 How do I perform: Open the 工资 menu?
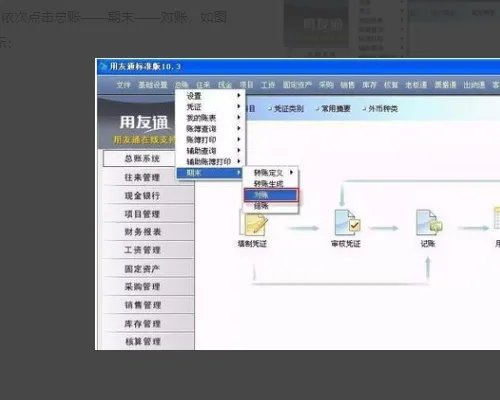tap(268, 85)
